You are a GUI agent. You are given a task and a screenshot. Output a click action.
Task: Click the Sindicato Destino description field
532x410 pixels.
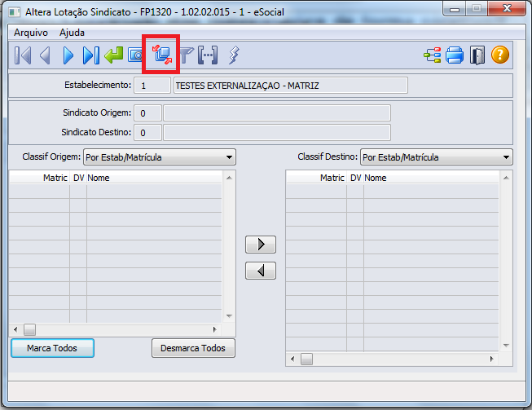tap(277, 132)
